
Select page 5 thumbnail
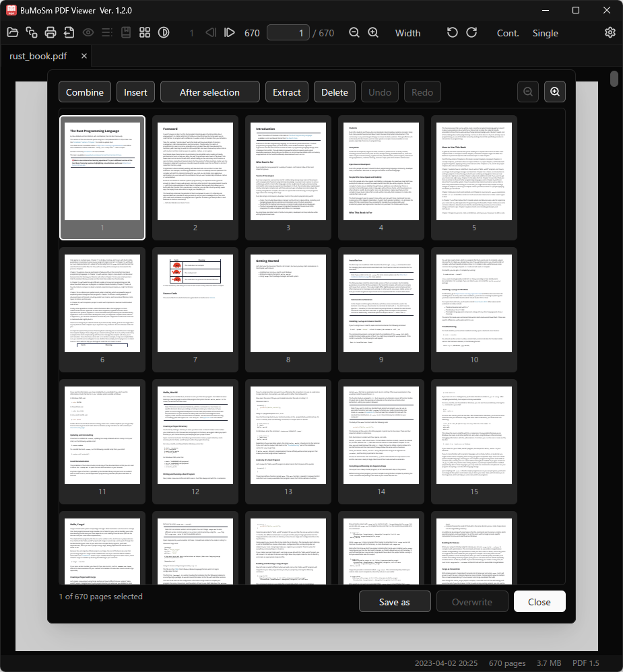pyautogui.click(x=474, y=178)
